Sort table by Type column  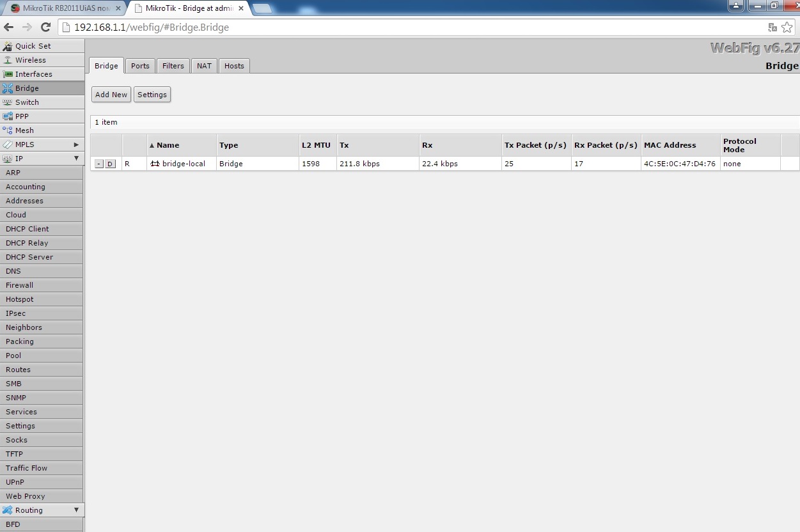point(258,145)
